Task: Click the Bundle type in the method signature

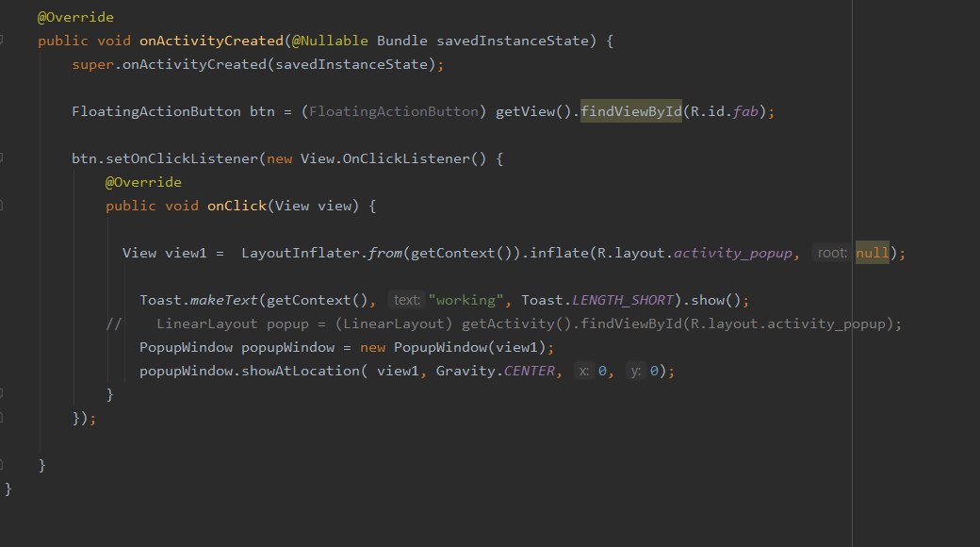Action: tap(401, 41)
